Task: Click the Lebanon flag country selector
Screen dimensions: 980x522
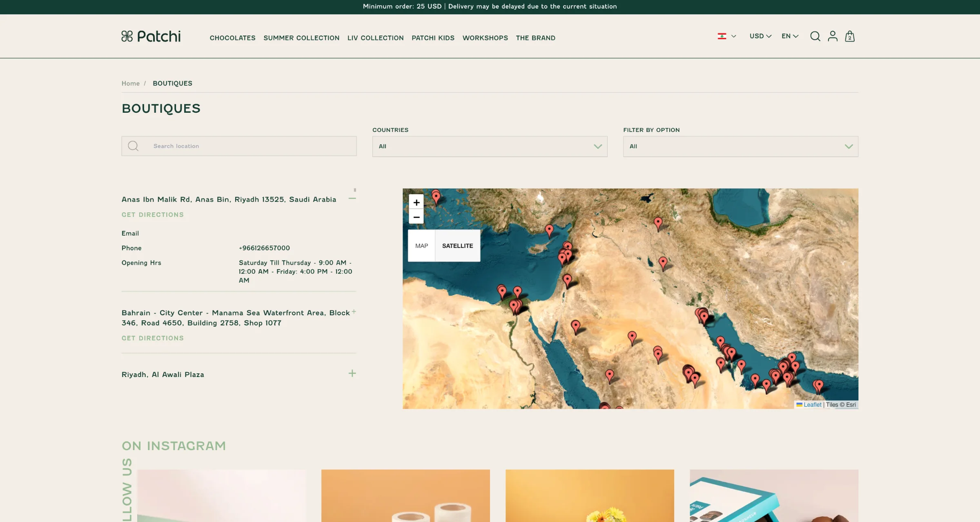Action: [727, 36]
